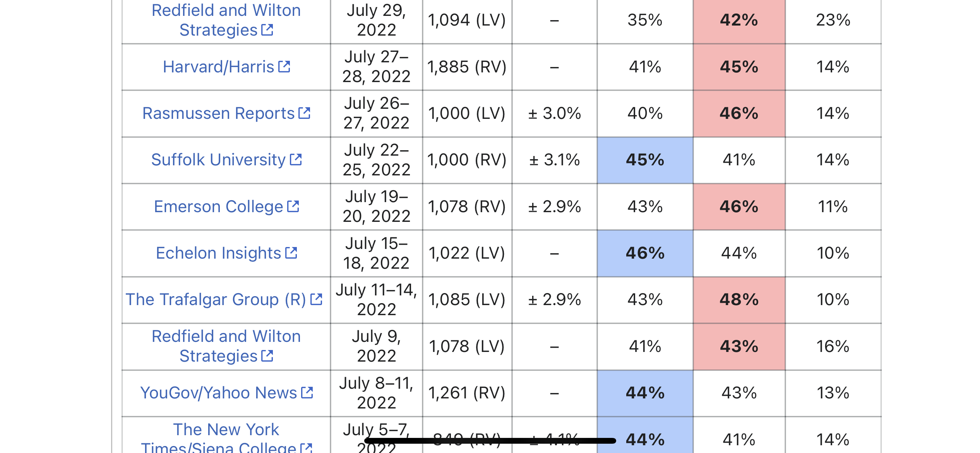Click the black home indicator bar
This screenshot has height=453, width=980.
pyautogui.click(x=490, y=441)
